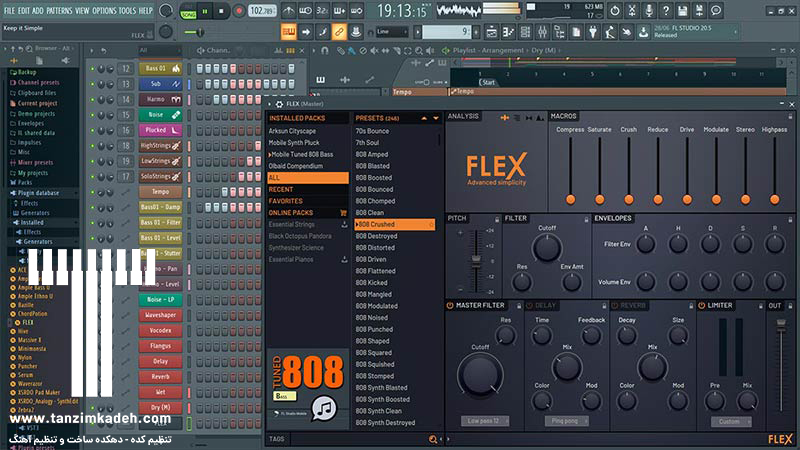Screen dimensions: 800x450
Task: Open the browser from the toolbar
Action: (x=559, y=32)
